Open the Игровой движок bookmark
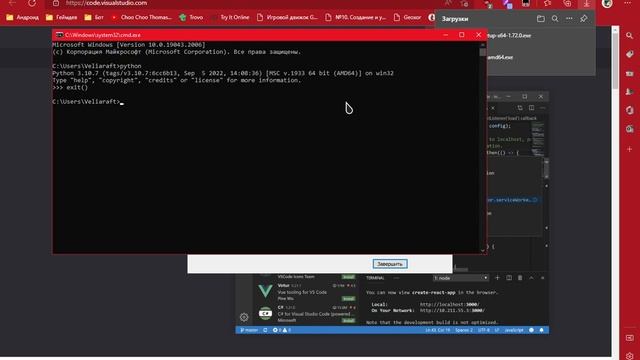 click(287, 18)
